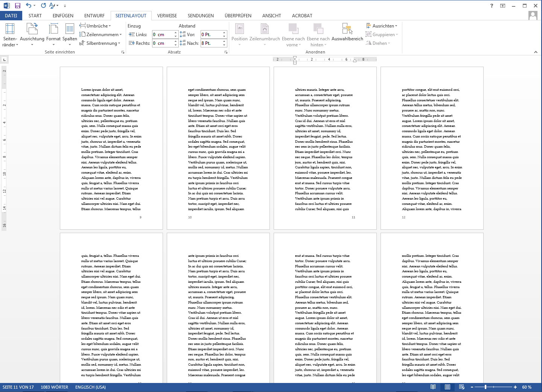The image size is (542, 392).
Task: Click the Spalten icon
Action: pyautogui.click(x=70, y=34)
